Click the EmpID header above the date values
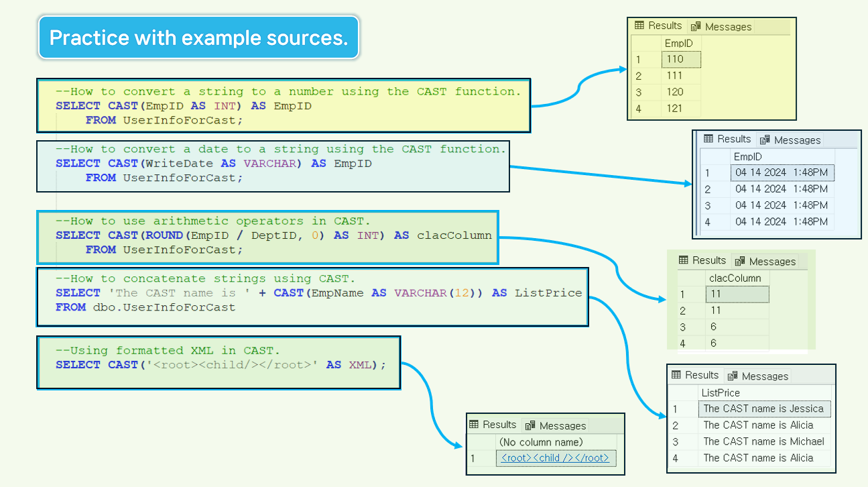The width and height of the screenshot is (868, 487). tap(782, 156)
